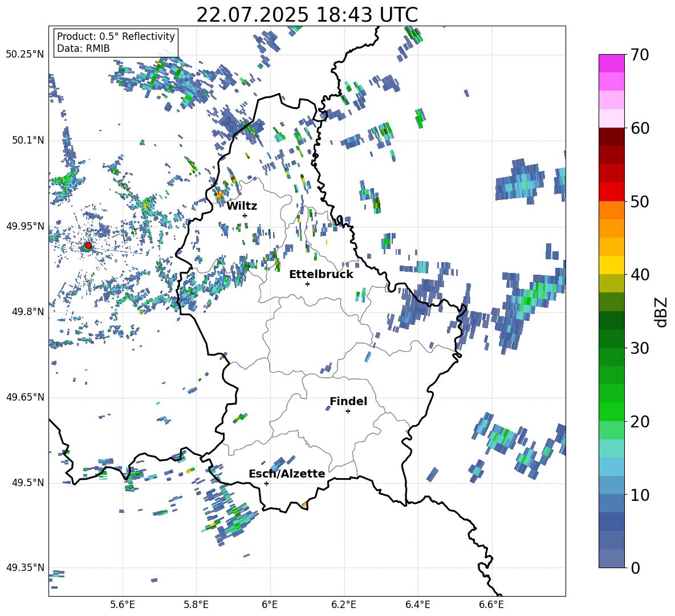Click the 6.2°E longitude label
Image resolution: width=675 pixels, height=616 pixels.
[x=344, y=605]
